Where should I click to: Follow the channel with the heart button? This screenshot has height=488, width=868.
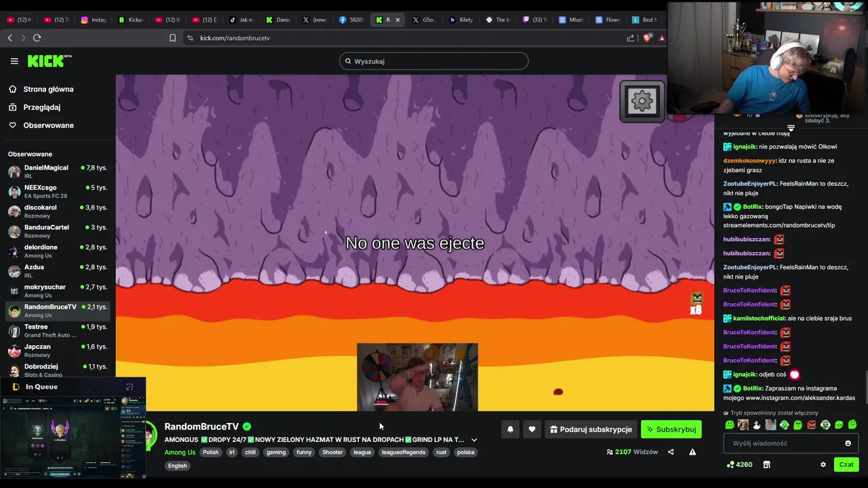[x=532, y=429]
